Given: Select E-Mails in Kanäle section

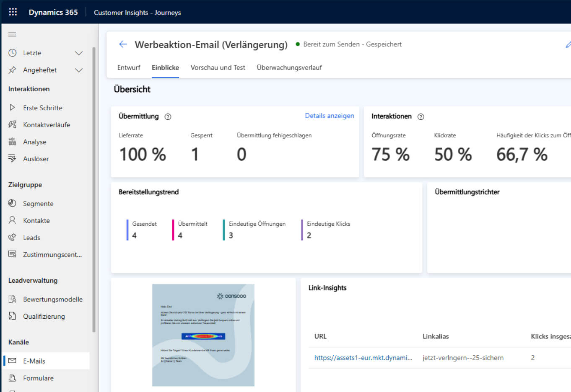Looking at the screenshot, I should [47, 361].
